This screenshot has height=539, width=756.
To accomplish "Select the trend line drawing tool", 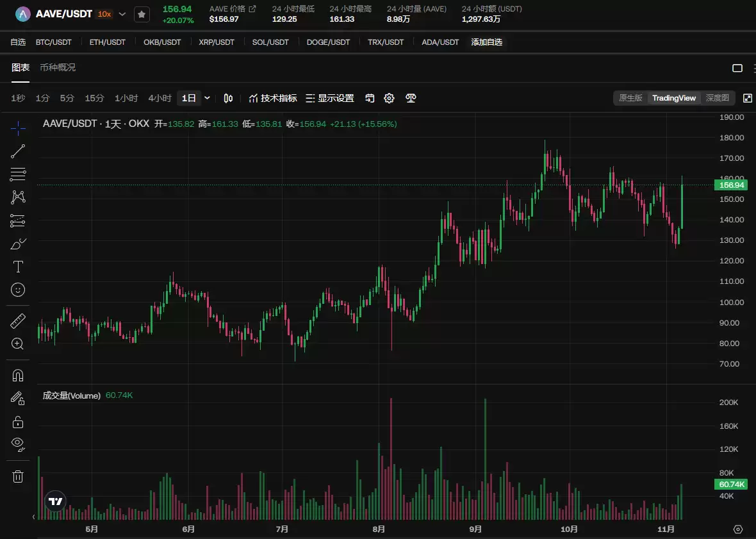I will click(x=17, y=151).
